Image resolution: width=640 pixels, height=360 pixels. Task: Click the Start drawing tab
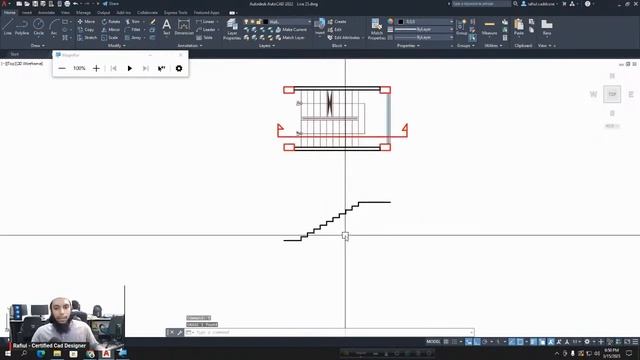pyautogui.click(x=15, y=54)
